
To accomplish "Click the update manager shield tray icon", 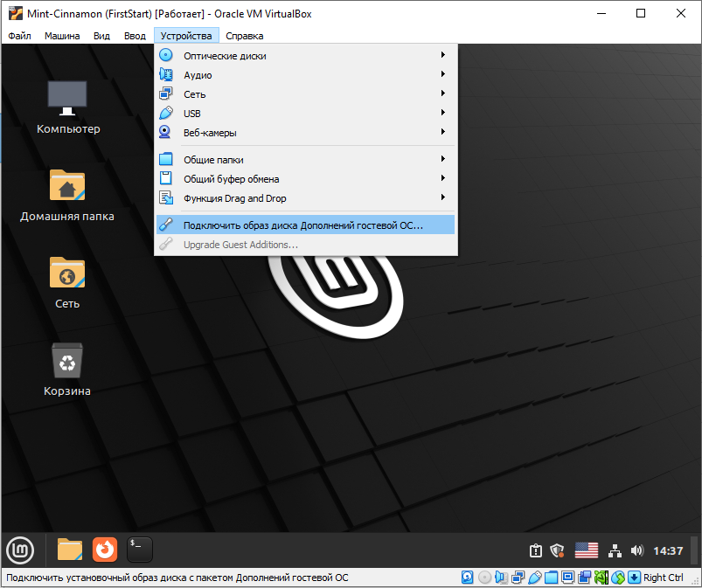I will 558,550.
